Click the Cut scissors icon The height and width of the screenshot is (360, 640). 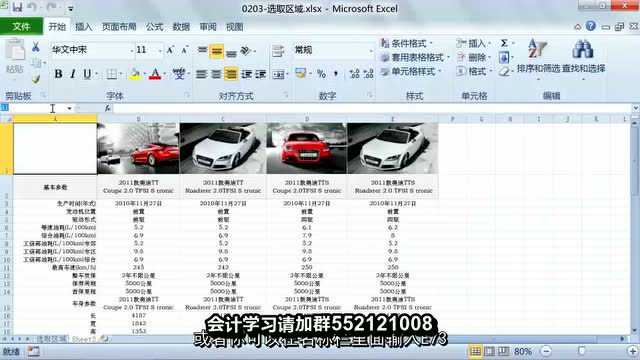tap(36, 47)
